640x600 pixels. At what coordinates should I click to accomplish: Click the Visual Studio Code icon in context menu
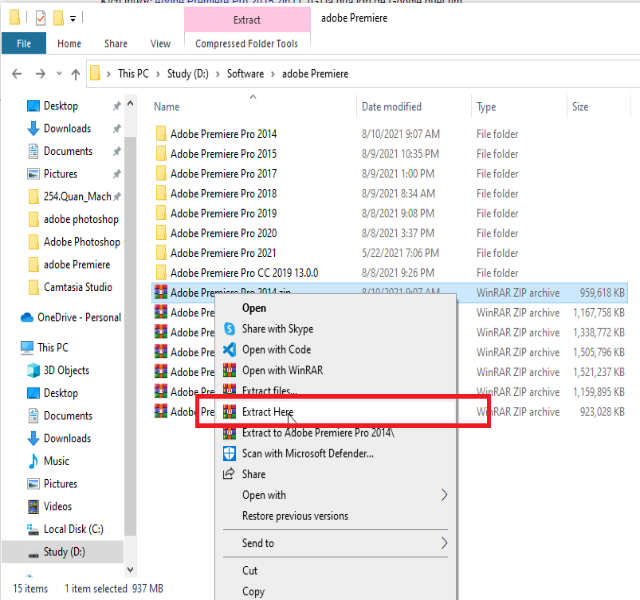[x=229, y=350]
